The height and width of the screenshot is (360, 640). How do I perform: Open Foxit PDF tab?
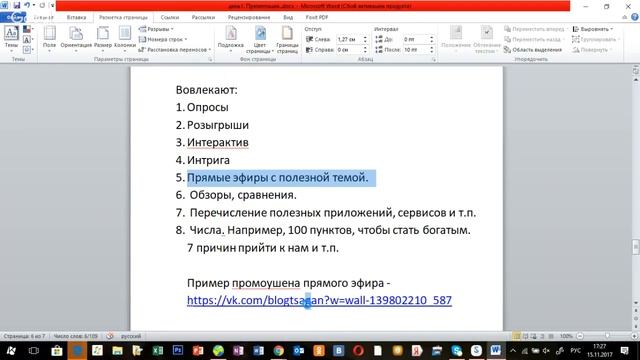point(317,18)
